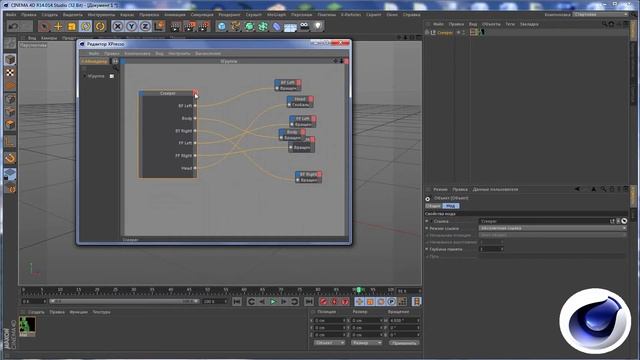Go to end of animation
This screenshot has width=640, height=360.
coord(309,302)
